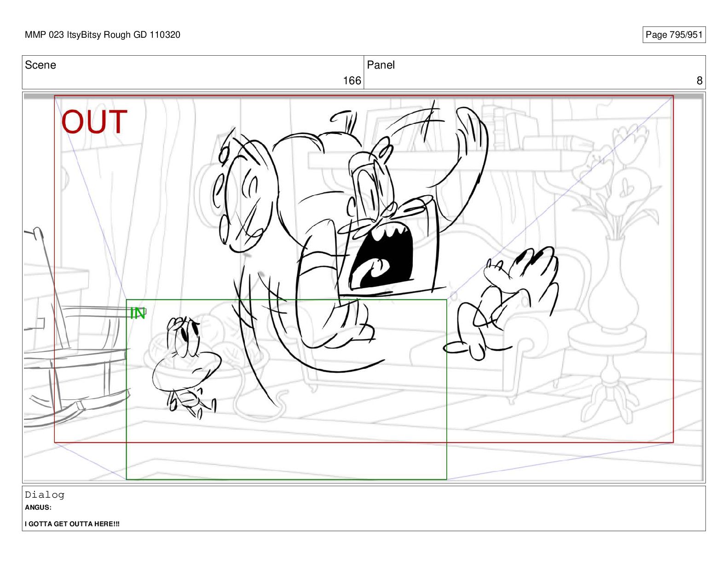Click the dialog line 'I GOTTA GET OUTTA HERE!!!'

(72, 524)
